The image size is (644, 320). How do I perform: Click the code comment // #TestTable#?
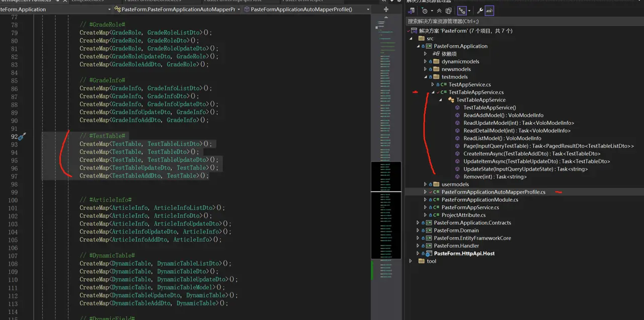pyautogui.click(x=102, y=136)
